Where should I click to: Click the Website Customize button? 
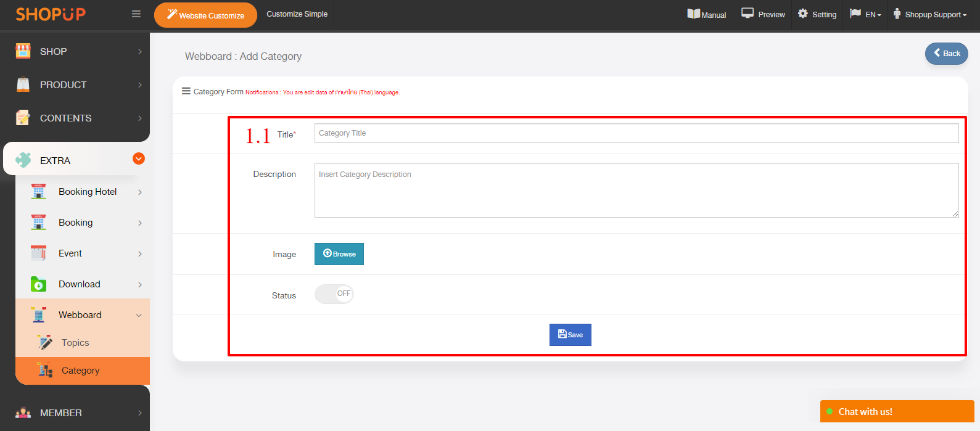tap(205, 15)
